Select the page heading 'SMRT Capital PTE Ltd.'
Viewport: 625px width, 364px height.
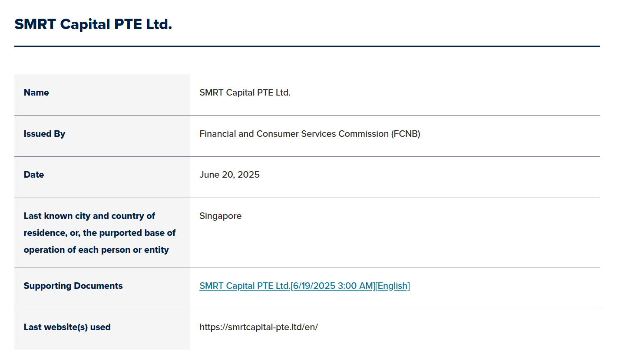coord(93,24)
